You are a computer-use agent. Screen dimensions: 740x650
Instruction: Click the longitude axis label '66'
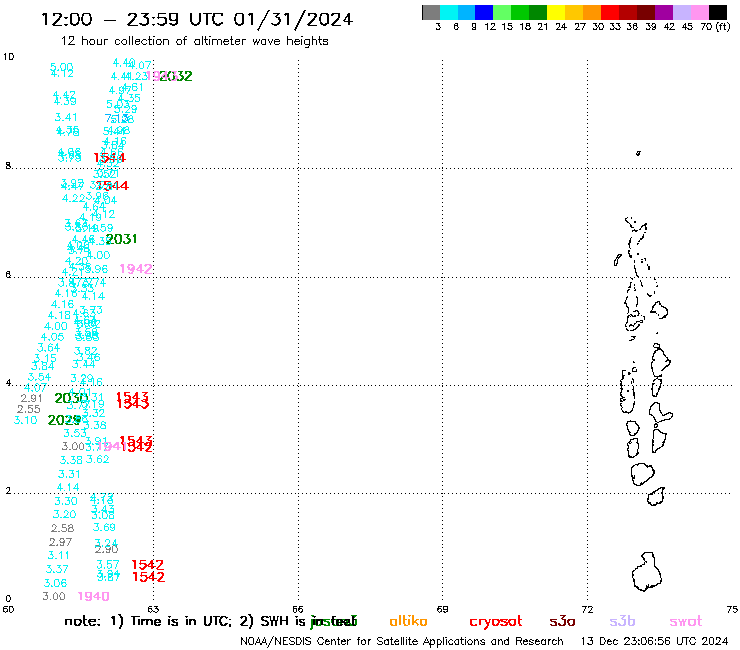click(298, 609)
